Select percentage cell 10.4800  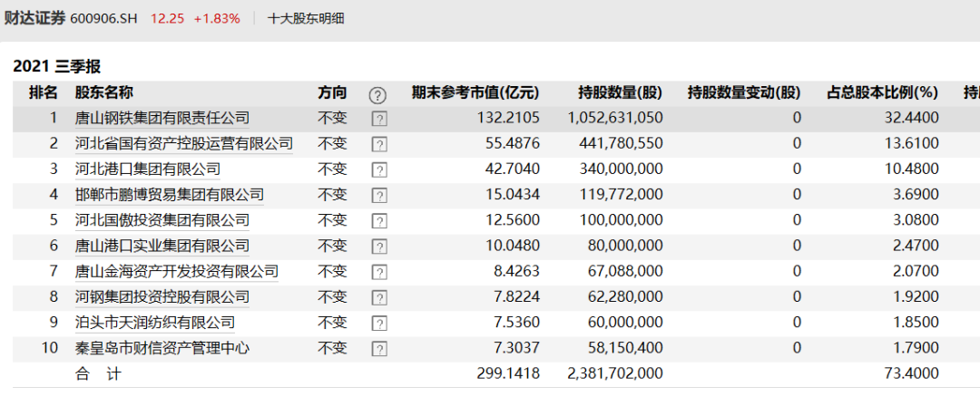pyautogui.click(x=911, y=169)
